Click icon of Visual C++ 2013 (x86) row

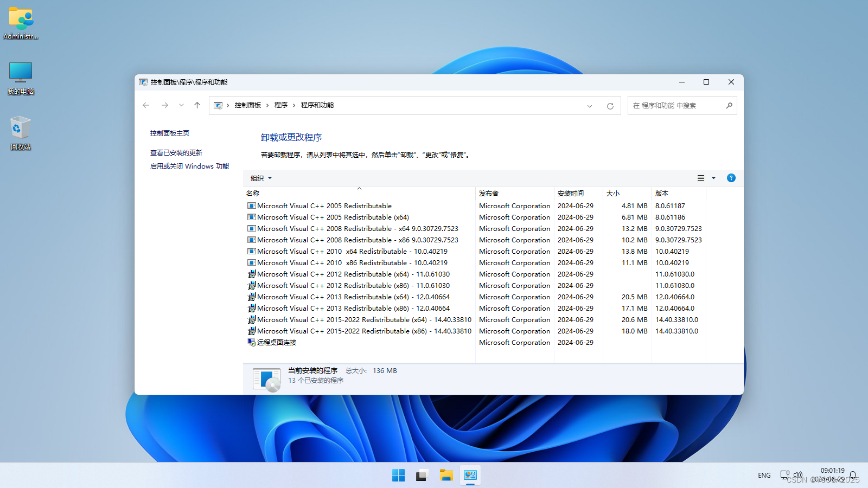tap(252, 309)
